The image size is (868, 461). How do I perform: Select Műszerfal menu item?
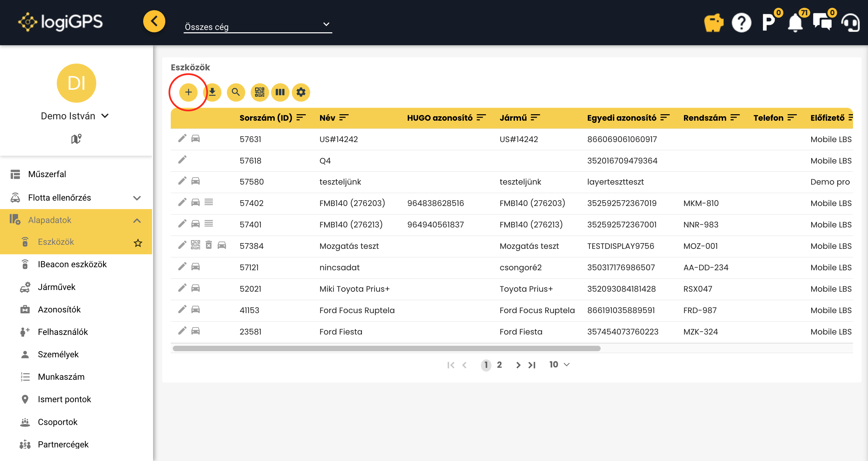(x=47, y=174)
